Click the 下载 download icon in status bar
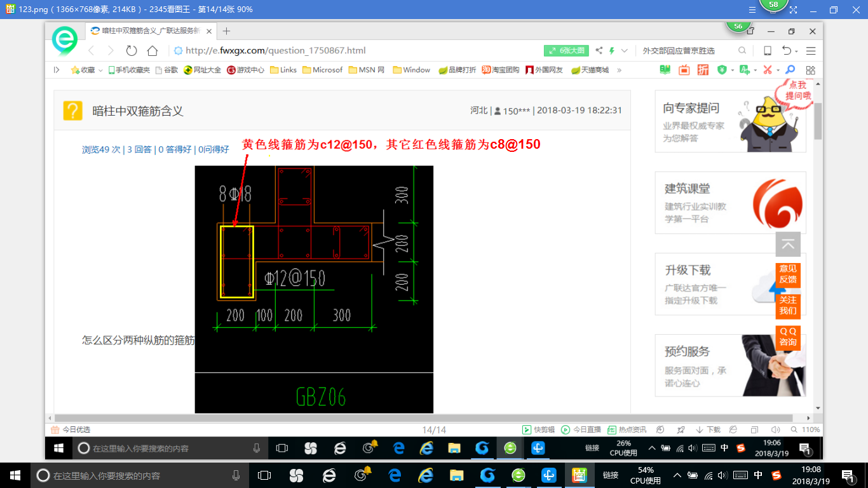The height and width of the screenshot is (488, 868). [700, 430]
